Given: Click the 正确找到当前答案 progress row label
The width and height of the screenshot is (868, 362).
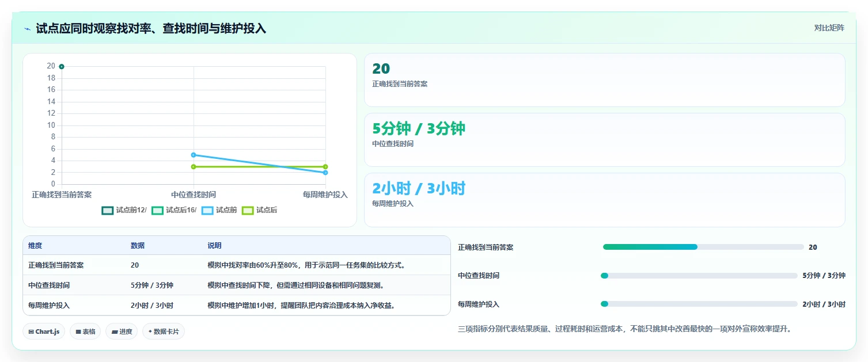Looking at the screenshot, I should (x=486, y=247).
